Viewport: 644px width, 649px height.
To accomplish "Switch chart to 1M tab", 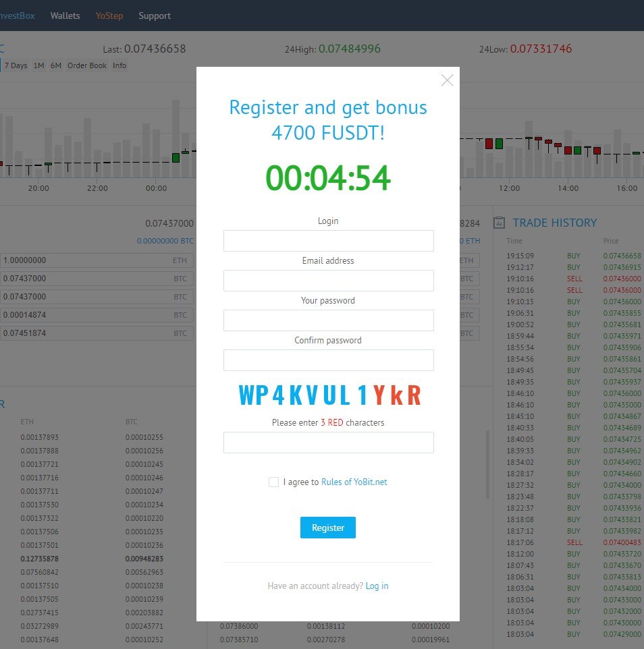I will pos(39,65).
